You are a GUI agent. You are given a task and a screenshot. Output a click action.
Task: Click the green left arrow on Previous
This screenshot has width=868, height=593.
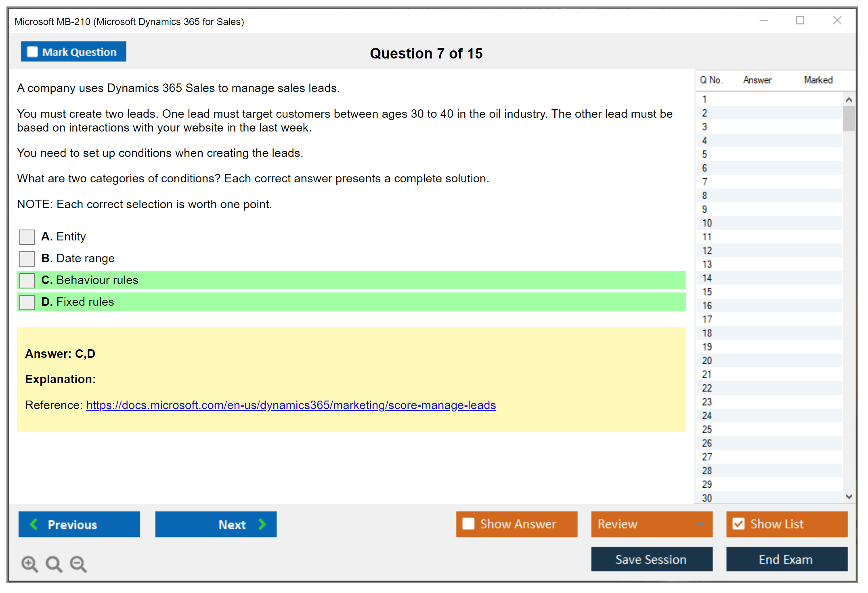click(34, 524)
